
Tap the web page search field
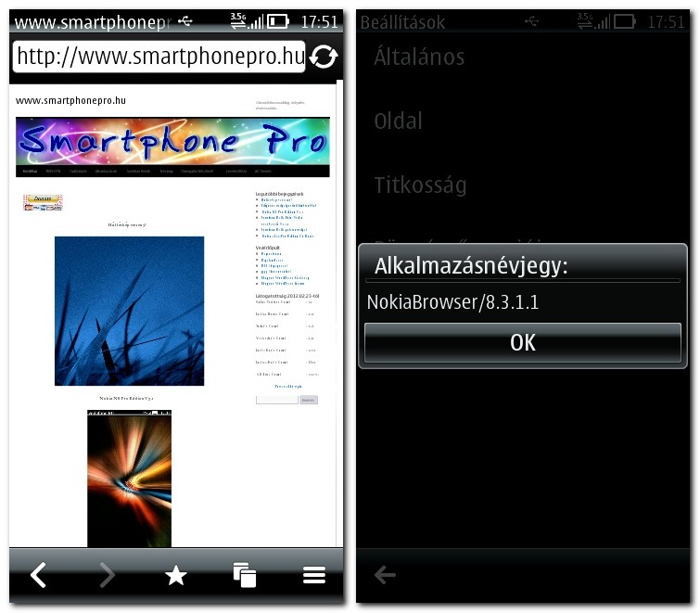click(x=277, y=400)
